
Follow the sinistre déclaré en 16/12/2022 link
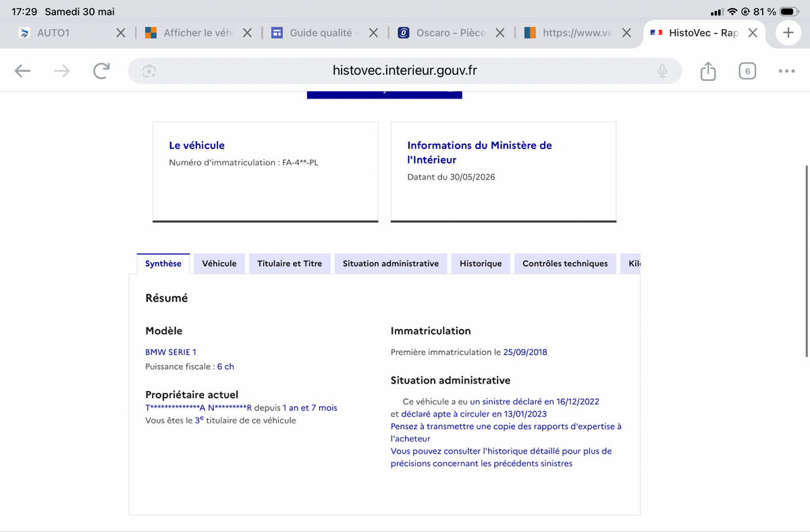tap(535, 401)
